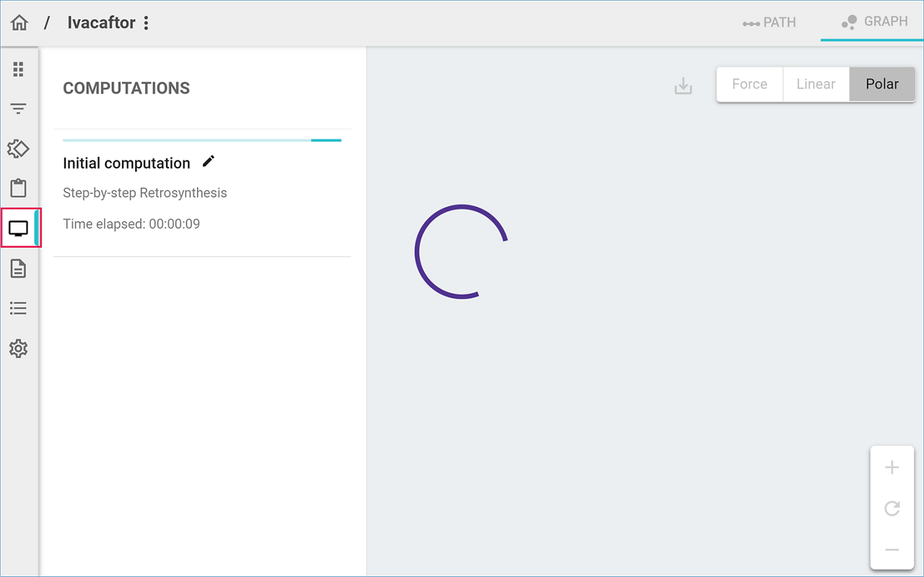This screenshot has height=577, width=924.
Task: Select the Polar layout option
Action: point(882,84)
